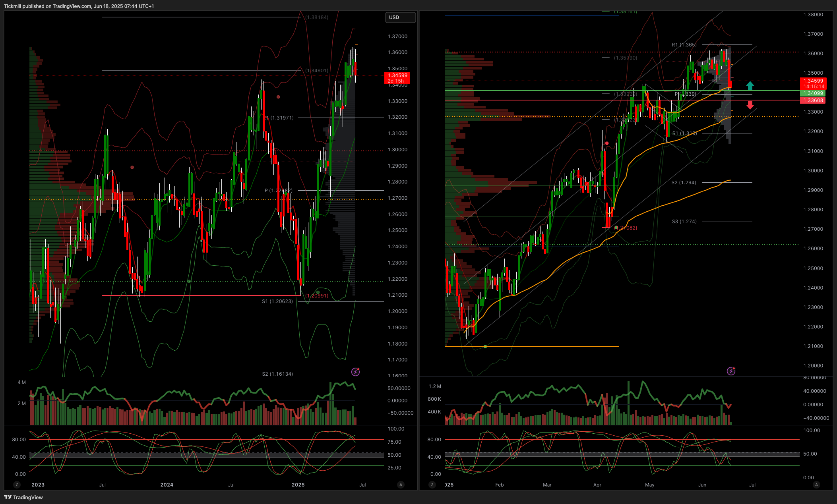This screenshot has height=504, width=837.
Task: Click the S2 (1.294) pivot label on right chart
Action: (x=684, y=183)
